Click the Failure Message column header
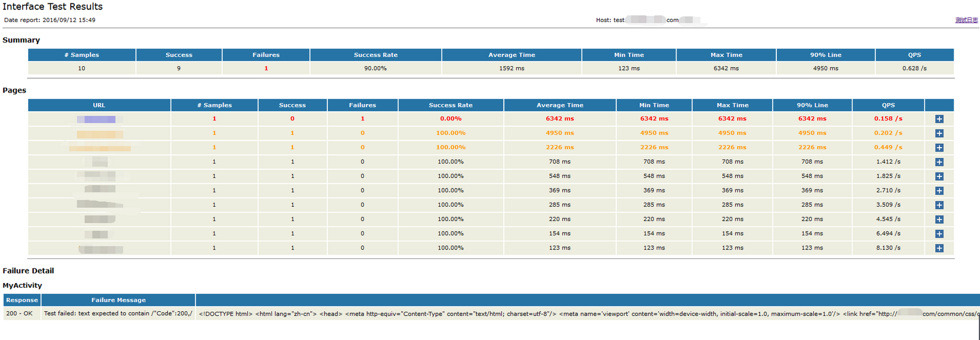Viewport: 980px width, 340px height. tap(119, 300)
